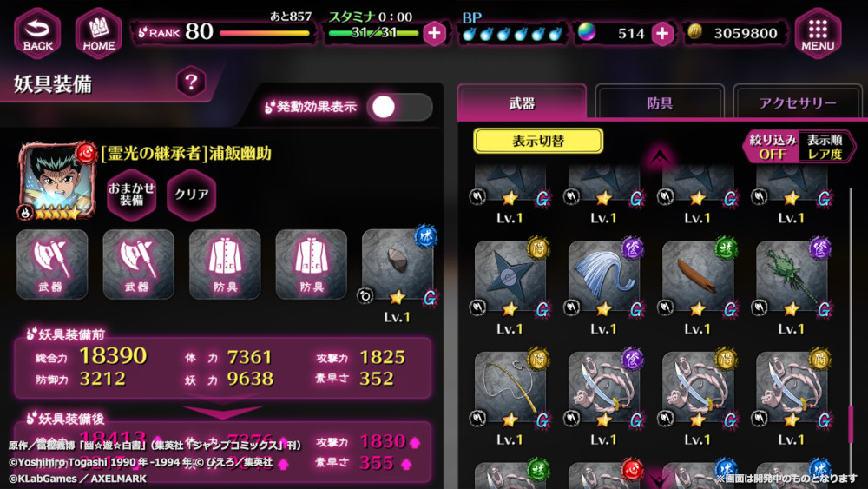Toggle the 発動効果表示 switch
This screenshot has height=489, width=868.
coord(399,107)
